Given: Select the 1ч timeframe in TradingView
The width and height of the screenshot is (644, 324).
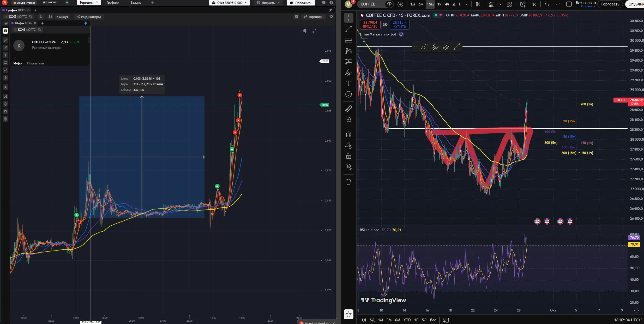Looking at the screenshot, I should pyautogui.click(x=440, y=4).
